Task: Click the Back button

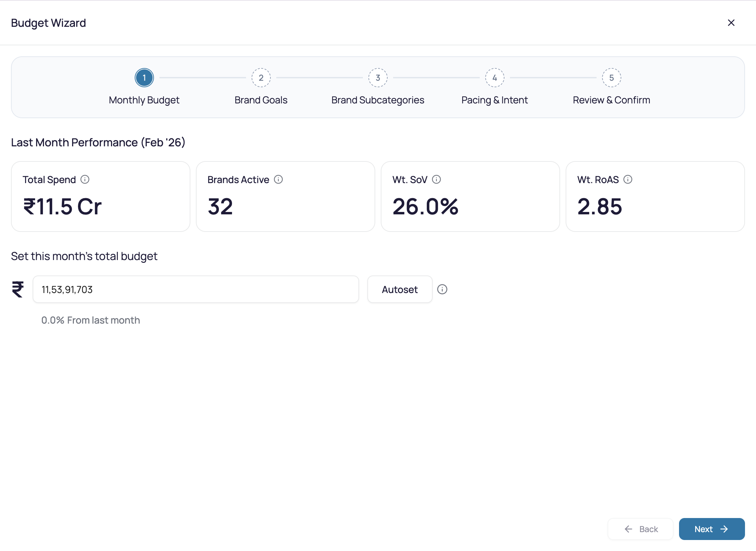Action: [641, 529]
